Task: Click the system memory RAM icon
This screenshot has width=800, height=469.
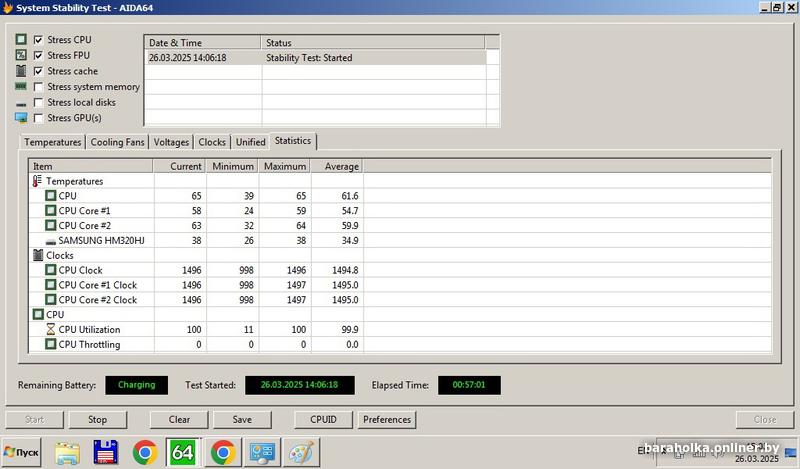Action: pos(21,86)
